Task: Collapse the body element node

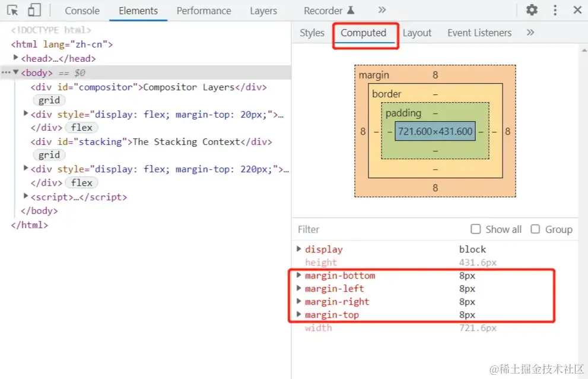Action: pyautogui.click(x=16, y=72)
